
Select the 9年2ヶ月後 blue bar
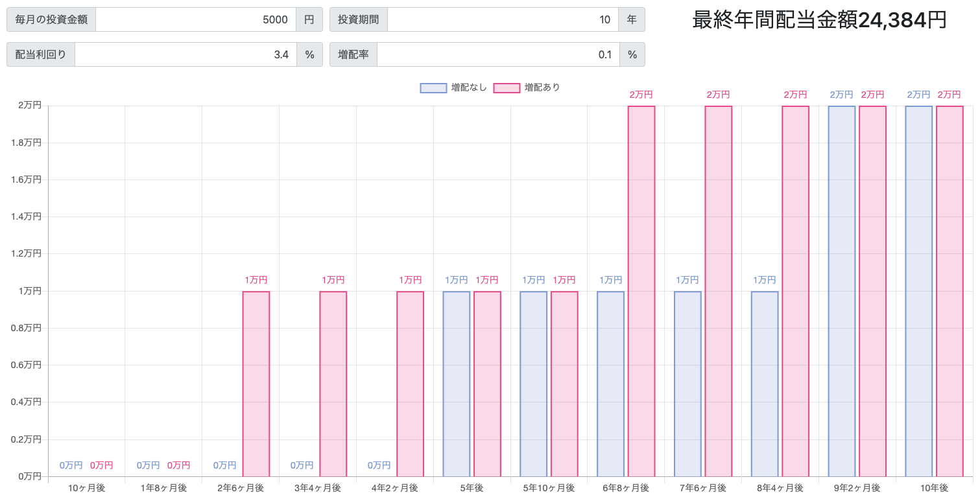tap(841, 292)
